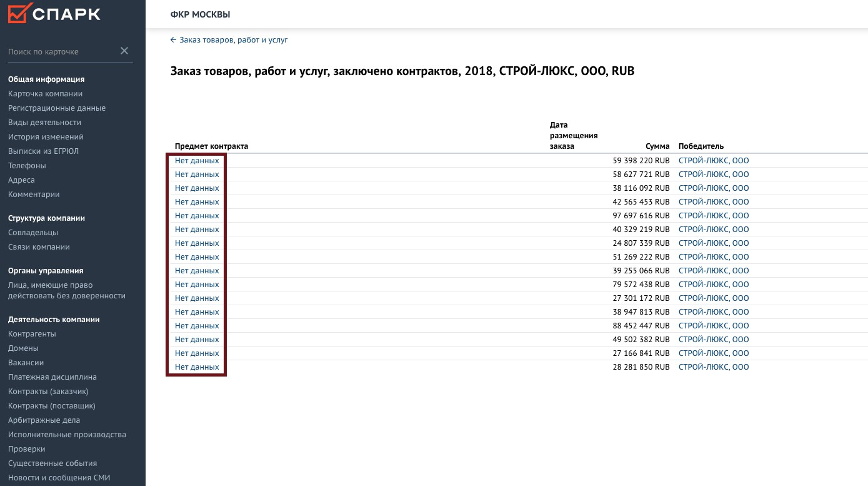Open Лица, имеющие право действовать без доверенности
The image size is (868, 486).
67,291
